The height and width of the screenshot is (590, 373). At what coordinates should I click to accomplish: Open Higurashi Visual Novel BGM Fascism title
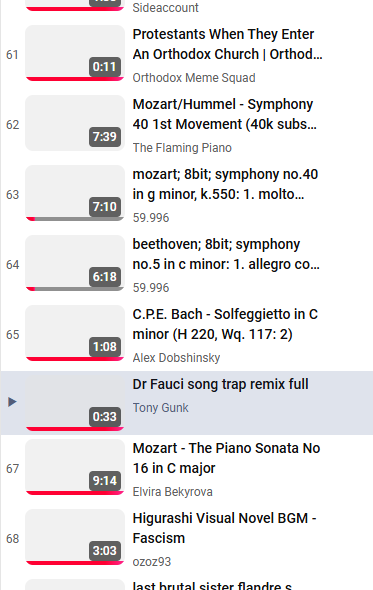tap(224, 528)
